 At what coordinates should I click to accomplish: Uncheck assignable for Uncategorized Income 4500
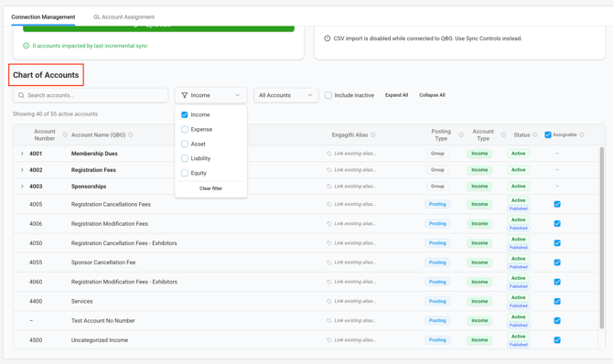coord(557,340)
